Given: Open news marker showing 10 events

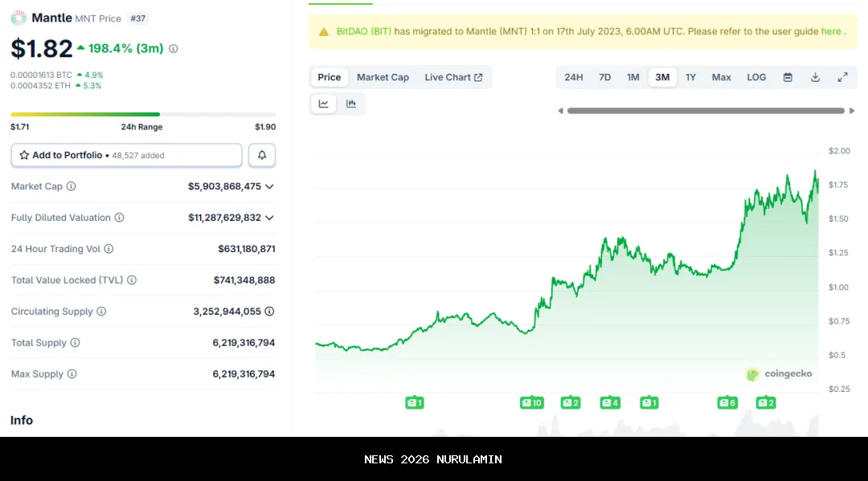Looking at the screenshot, I should [531, 402].
